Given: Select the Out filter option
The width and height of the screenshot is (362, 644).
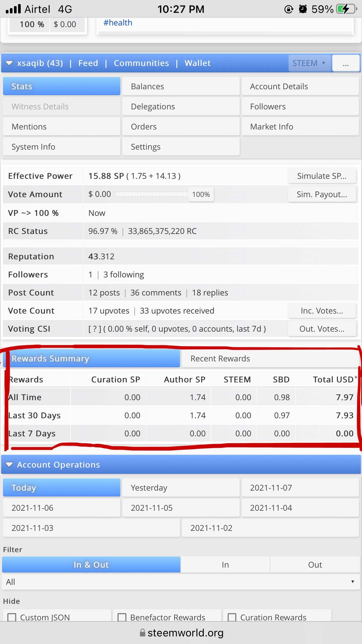Looking at the screenshot, I should pyautogui.click(x=315, y=565).
